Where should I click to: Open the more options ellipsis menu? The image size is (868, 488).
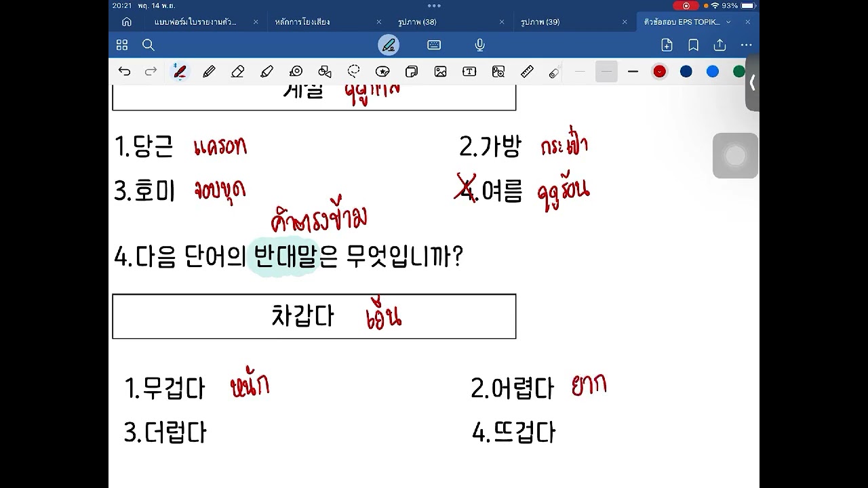coord(746,45)
